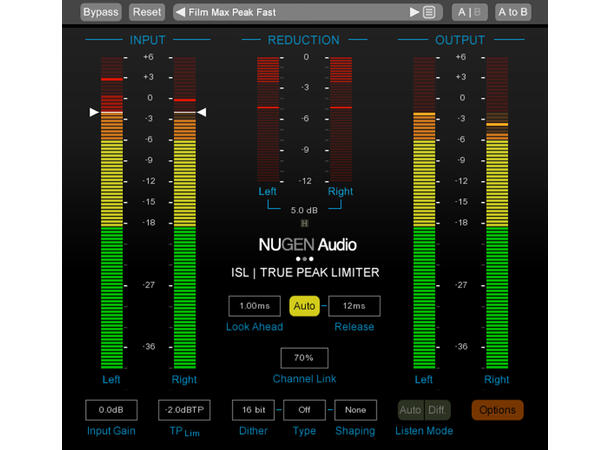Click the next preset right arrow
The width and height of the screenshot is (610, 450).
[x=414, y=12]
